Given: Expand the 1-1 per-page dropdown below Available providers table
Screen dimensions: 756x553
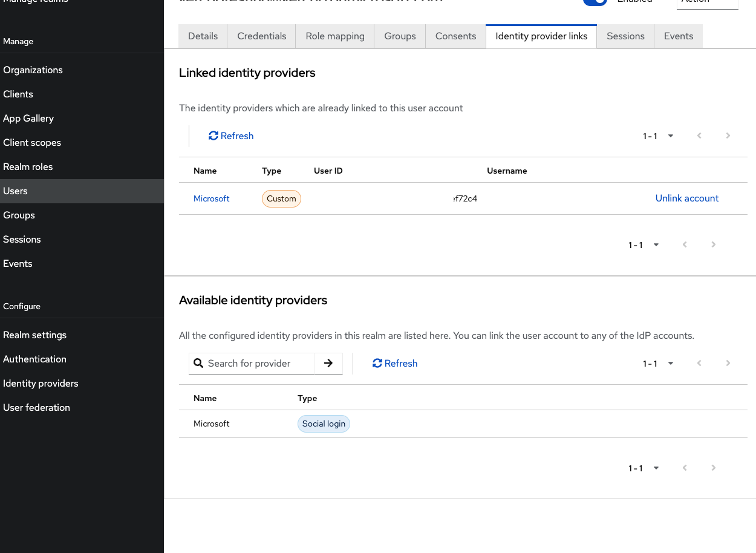Looking at the screenshot, I should pyautogui.click(x=644, y=468).
